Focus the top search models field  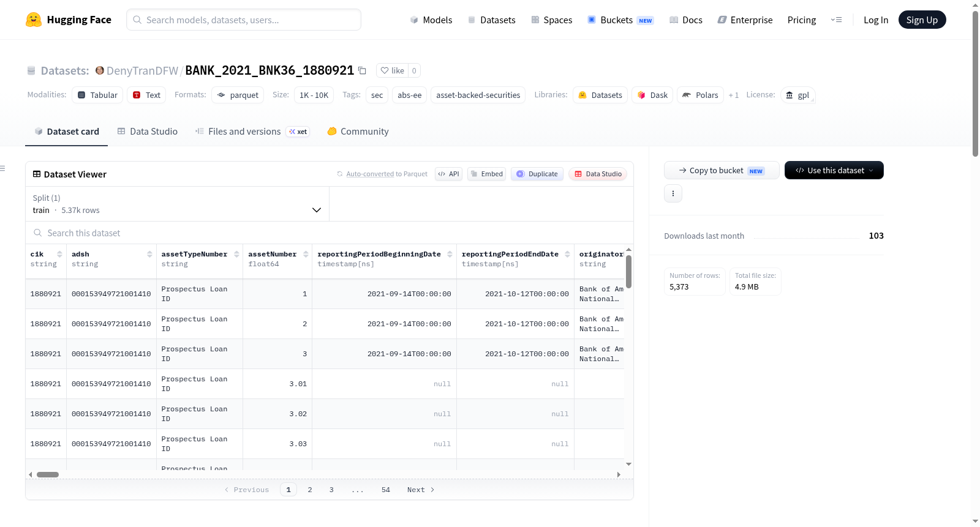tap(244, 20)
